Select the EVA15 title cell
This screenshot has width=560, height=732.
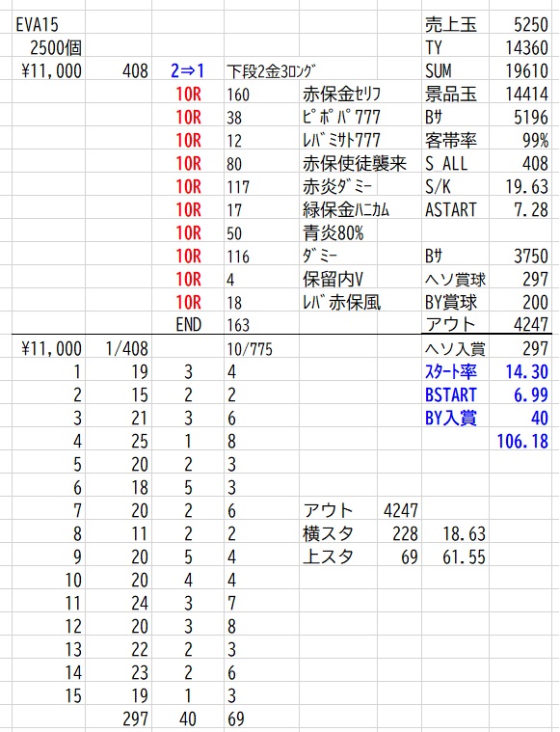coord(38,24)
